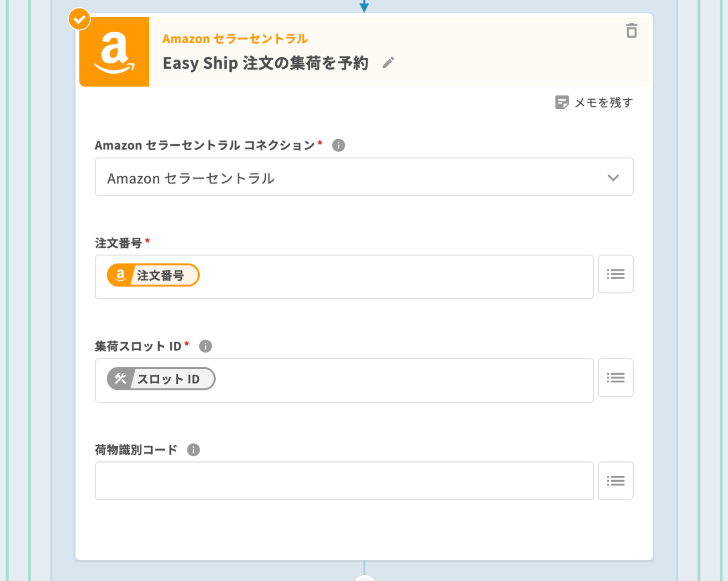Image resolution: width=728 pixels, height=581 pixels.
Task: Click the Easy Ship 注文の集荷を予約 title
Action: pyautogui.click(x=265, y=63)
